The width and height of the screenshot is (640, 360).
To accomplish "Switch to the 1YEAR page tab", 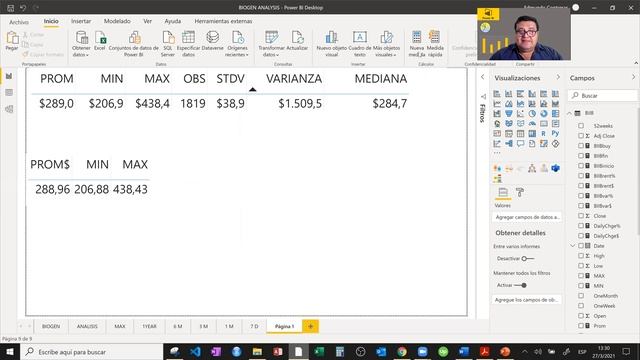I will point(149,326).
